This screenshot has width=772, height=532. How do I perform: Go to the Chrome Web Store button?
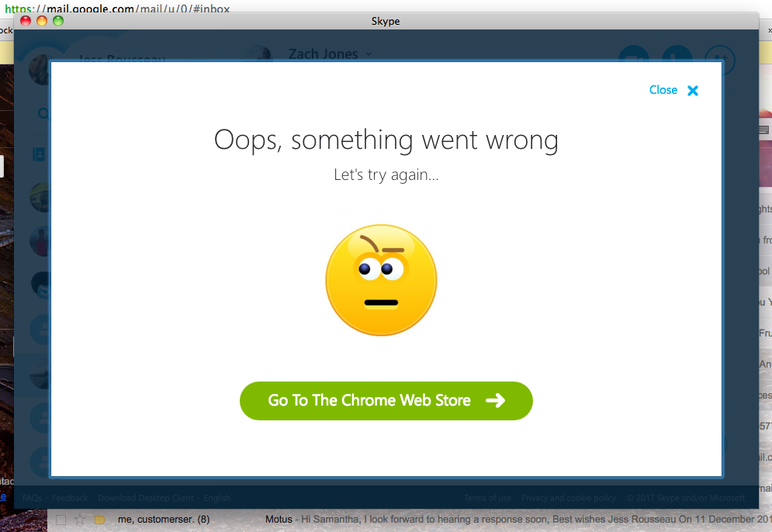coord(386,401)
